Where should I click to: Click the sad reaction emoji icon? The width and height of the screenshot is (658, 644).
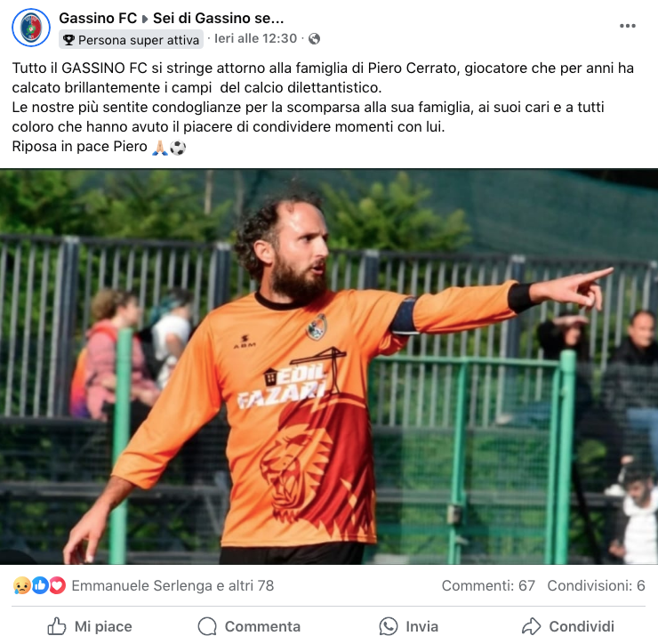tap(22, 585)
